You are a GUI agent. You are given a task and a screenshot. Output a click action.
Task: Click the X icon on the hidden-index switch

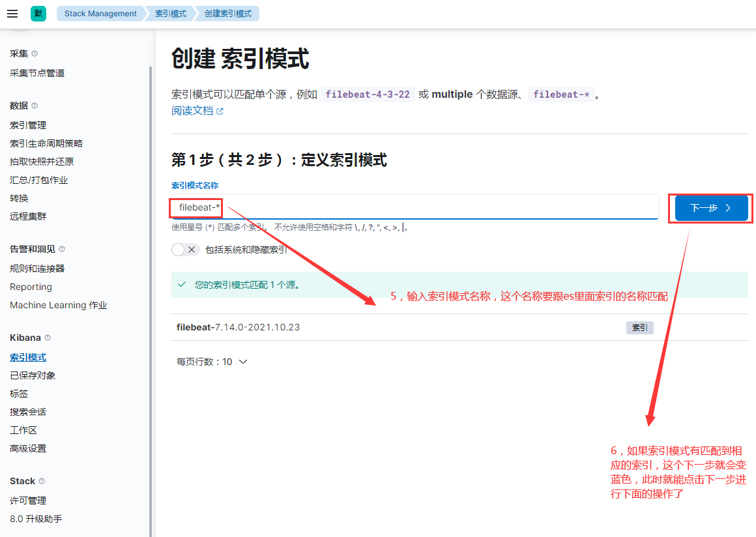pyautogui.click(x=192, y=249)
